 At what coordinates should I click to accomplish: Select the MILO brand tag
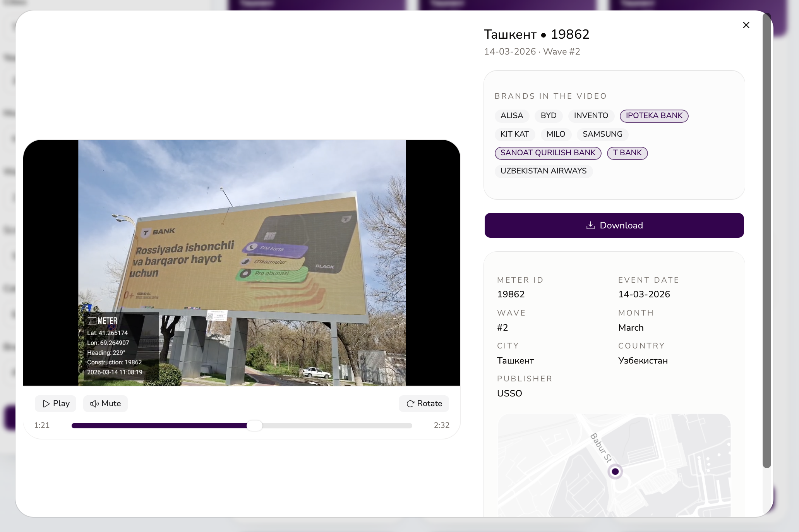[x=556, y=134]
